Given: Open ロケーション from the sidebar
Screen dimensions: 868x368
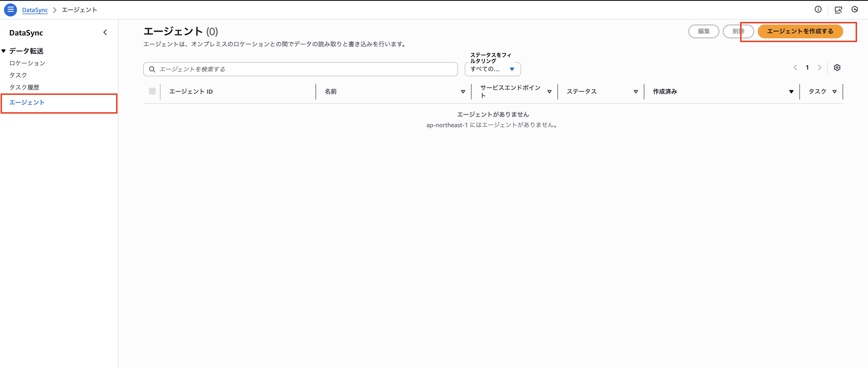Looking at the screenshot, I should click(x=27, y=63).
